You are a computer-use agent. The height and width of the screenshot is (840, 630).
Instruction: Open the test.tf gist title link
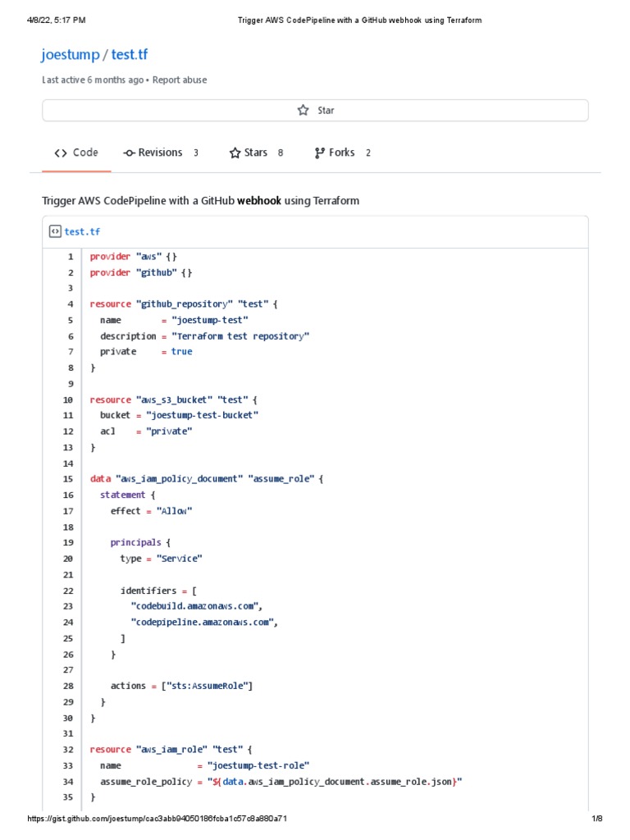130,55
